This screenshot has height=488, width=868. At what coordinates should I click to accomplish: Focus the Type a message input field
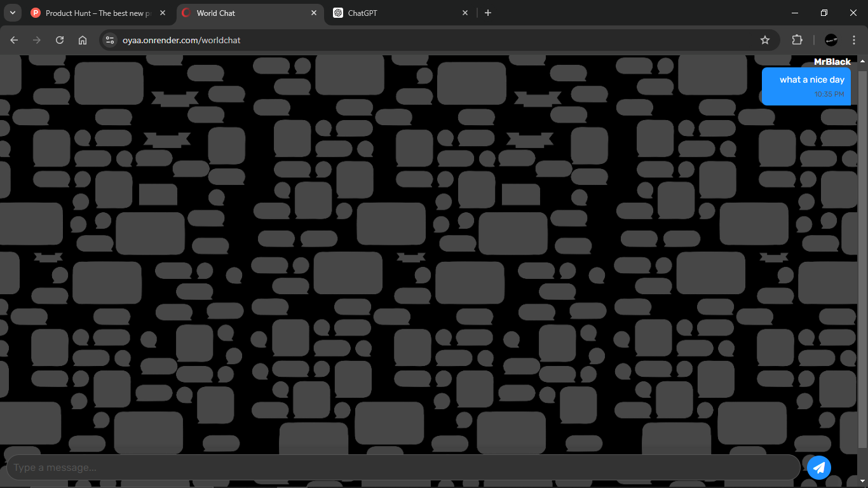(403, 468)
